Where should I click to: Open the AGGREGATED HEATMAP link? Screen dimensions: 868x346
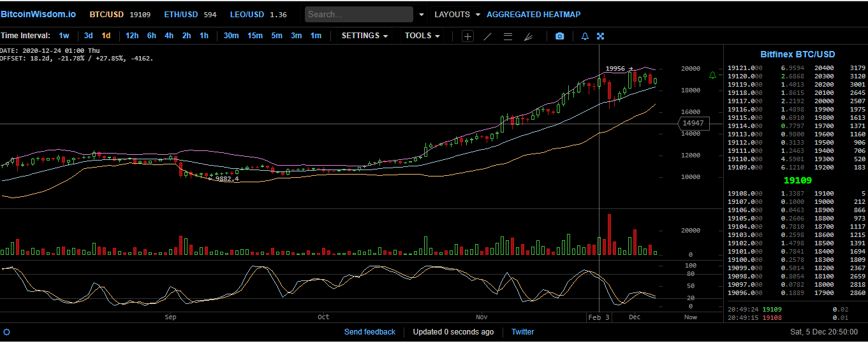coord(533,14)
